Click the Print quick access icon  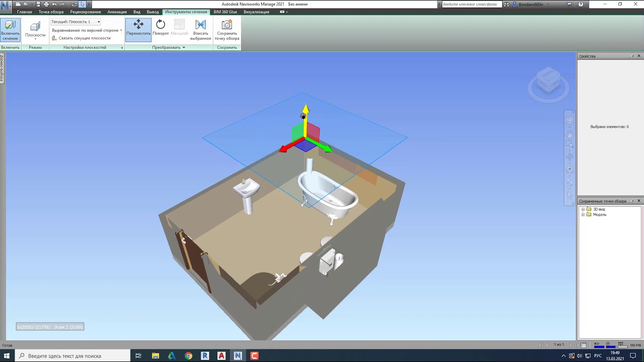pyautogui.click(x=46, y=4)
